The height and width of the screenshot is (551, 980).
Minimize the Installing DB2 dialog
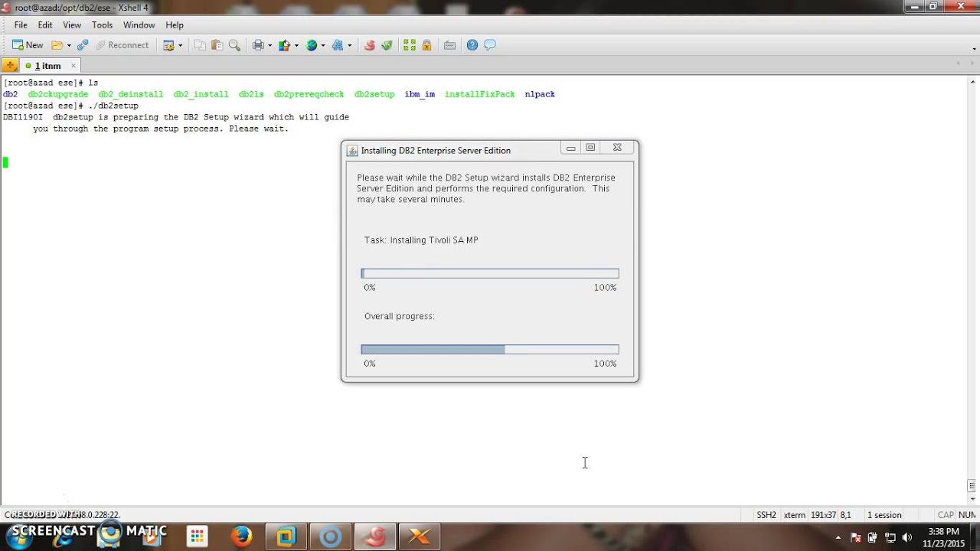click(x=570, y=148)
